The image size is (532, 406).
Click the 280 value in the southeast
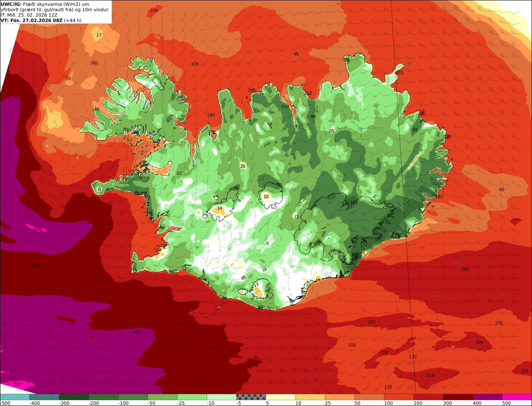465,269
